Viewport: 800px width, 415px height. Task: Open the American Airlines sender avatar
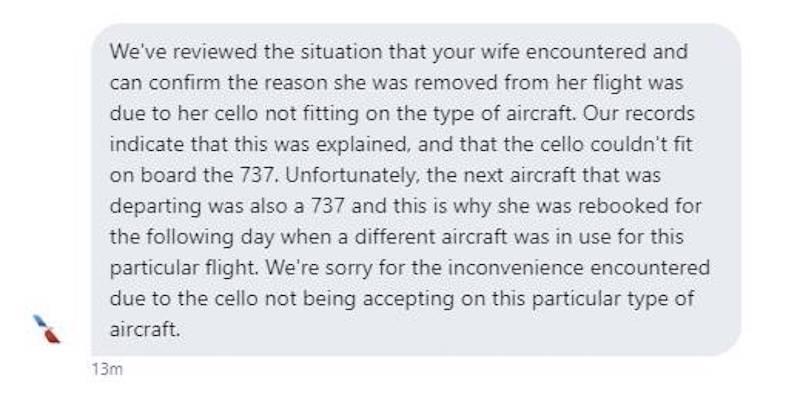[x=46, y=329]
